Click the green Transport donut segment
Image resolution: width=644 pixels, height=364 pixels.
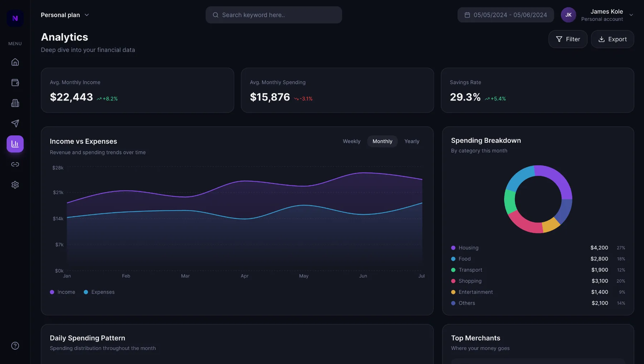tap(509, 201)
